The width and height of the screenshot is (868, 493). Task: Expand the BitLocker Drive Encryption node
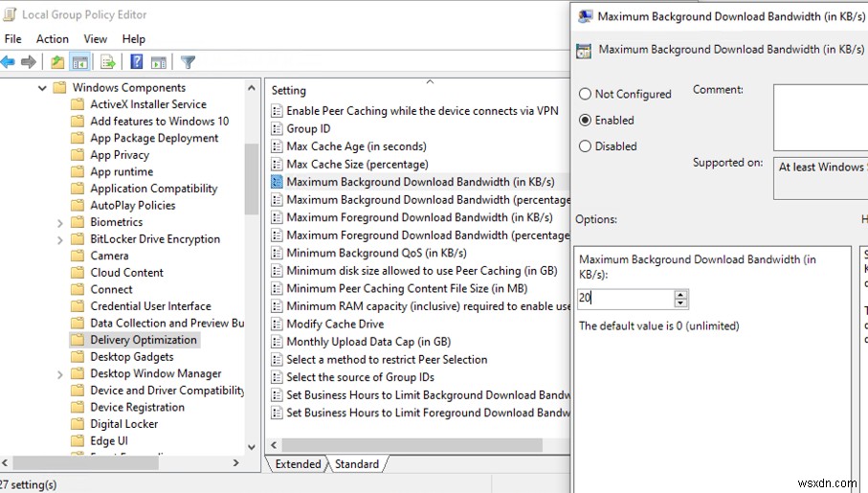pos(60,239)
